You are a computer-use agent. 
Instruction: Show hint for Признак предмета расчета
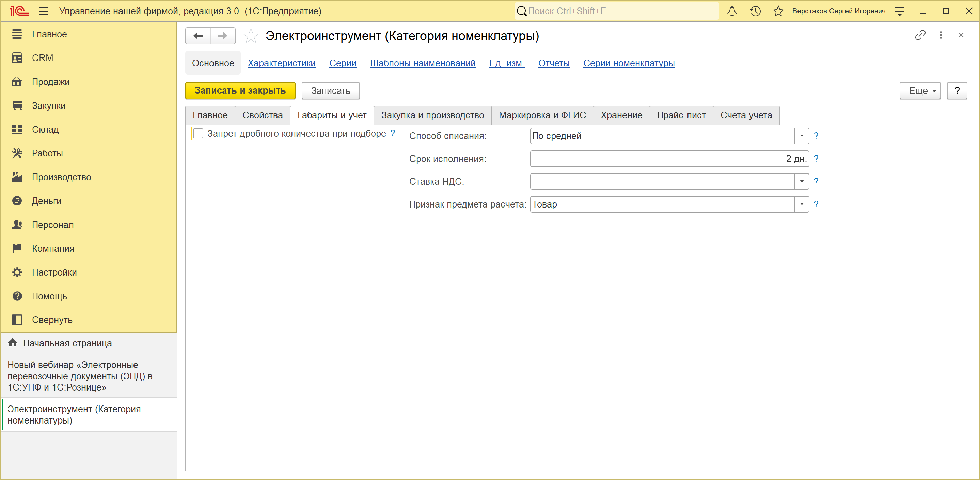coord(816,204)
